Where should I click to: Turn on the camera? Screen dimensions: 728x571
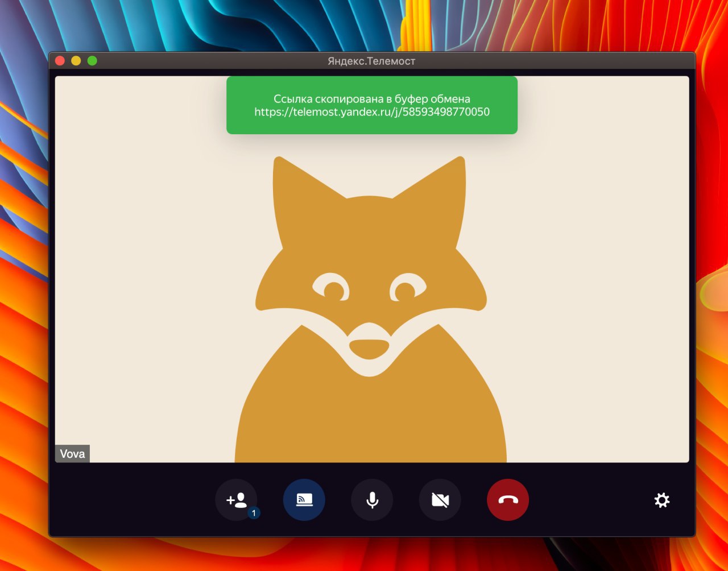pos(440,500)
